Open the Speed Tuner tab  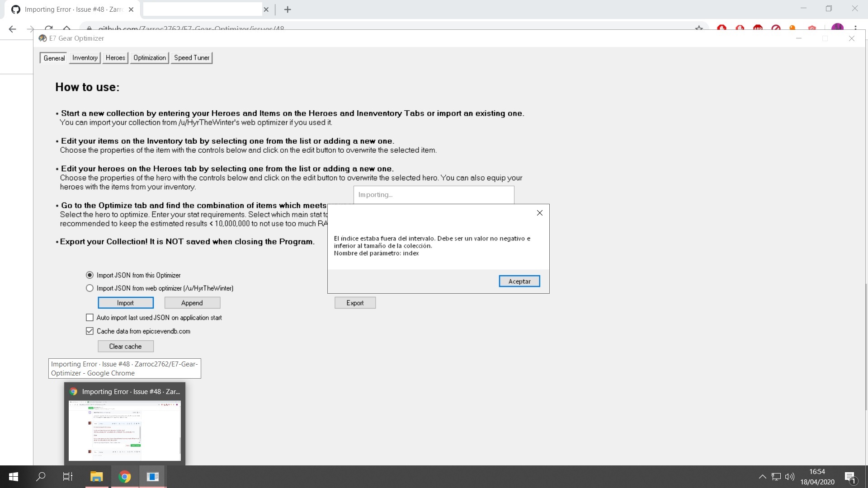tap(191, 58)
